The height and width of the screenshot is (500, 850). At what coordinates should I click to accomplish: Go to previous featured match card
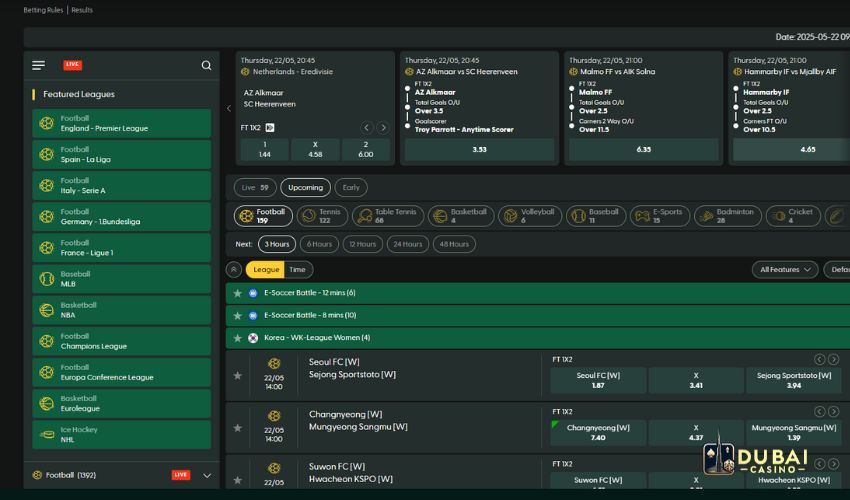[x=229, y=108]
